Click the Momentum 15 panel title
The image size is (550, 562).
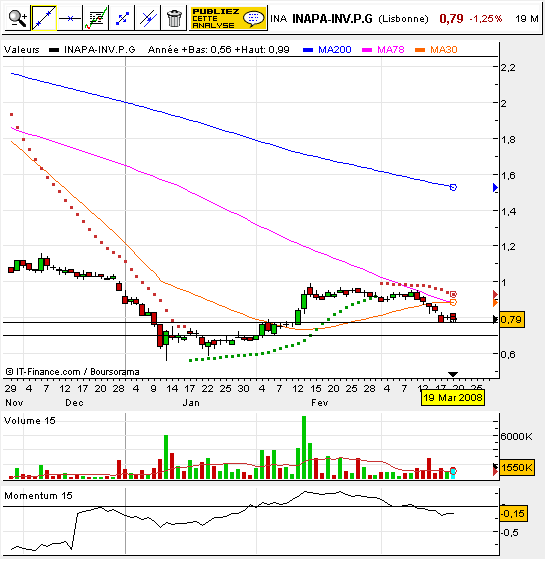(x=38, y=496)
